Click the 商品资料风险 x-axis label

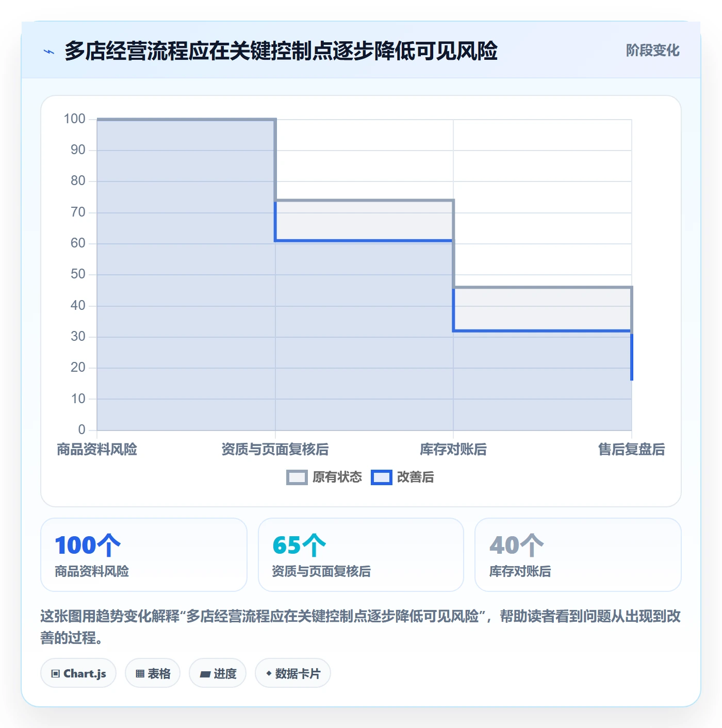click(97, 450)
